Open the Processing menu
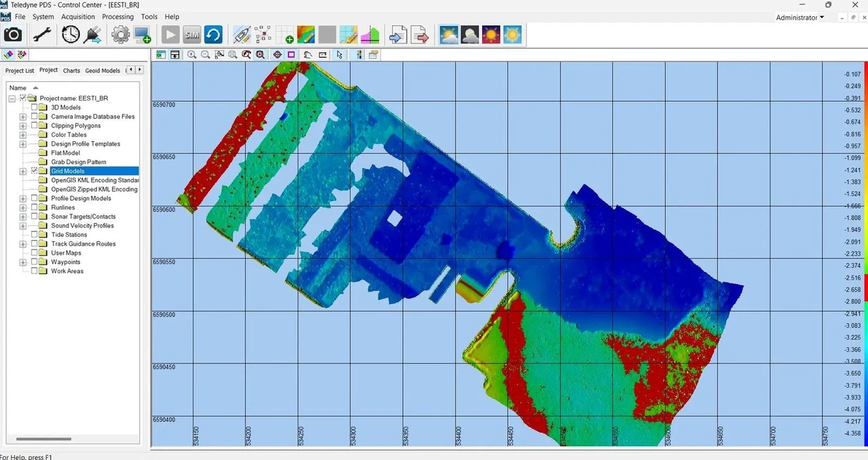The image size is (868, 460). click(x=118, y=17)
